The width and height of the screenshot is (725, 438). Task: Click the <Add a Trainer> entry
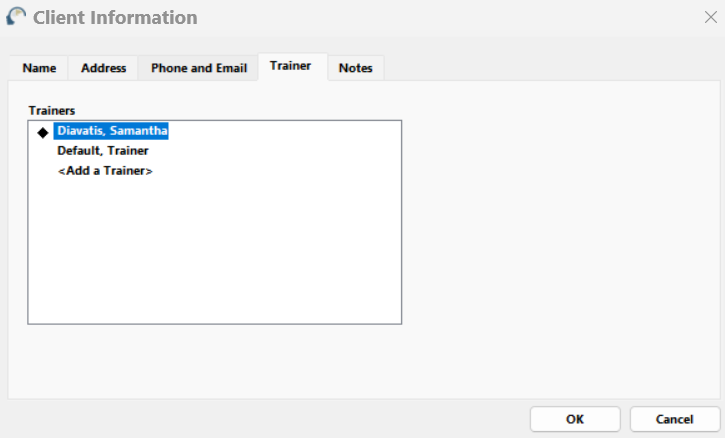[105, 171]
